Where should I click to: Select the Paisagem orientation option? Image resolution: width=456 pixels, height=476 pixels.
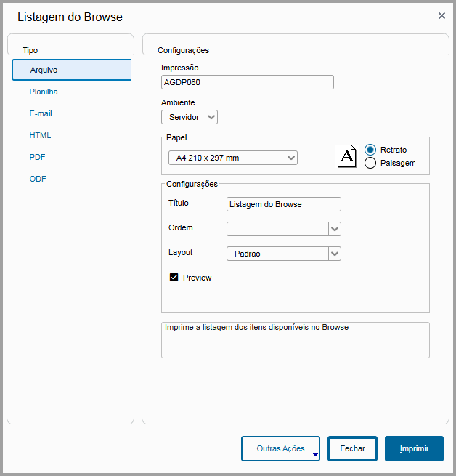(370, 163)
